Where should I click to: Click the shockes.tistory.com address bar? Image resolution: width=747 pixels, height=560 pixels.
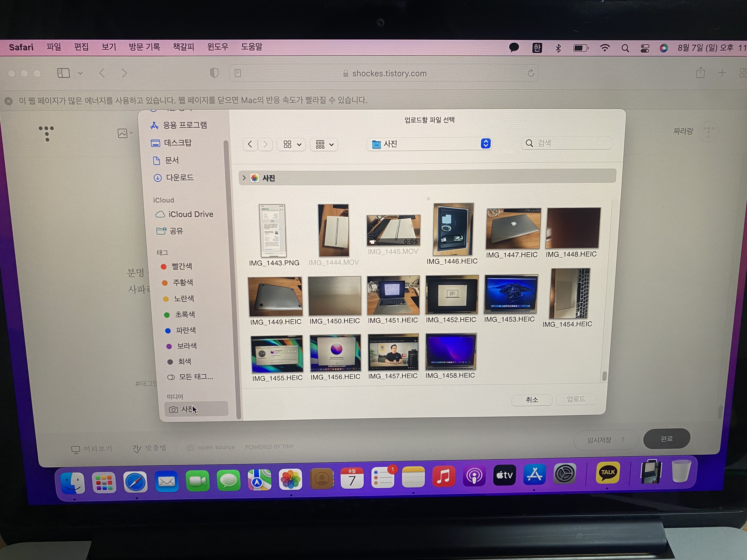(384, 73)
